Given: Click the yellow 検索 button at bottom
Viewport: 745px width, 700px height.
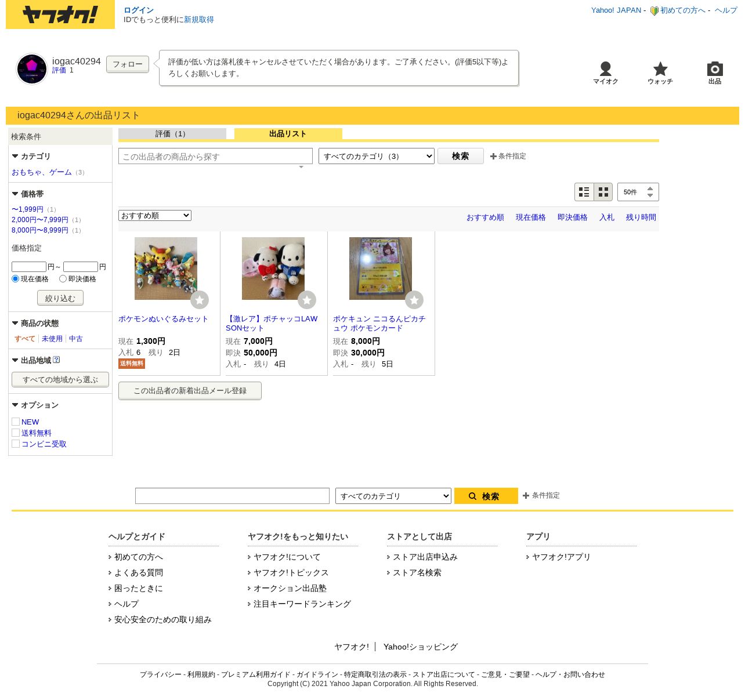Looking at the screenshot, I should click(486, 496).
